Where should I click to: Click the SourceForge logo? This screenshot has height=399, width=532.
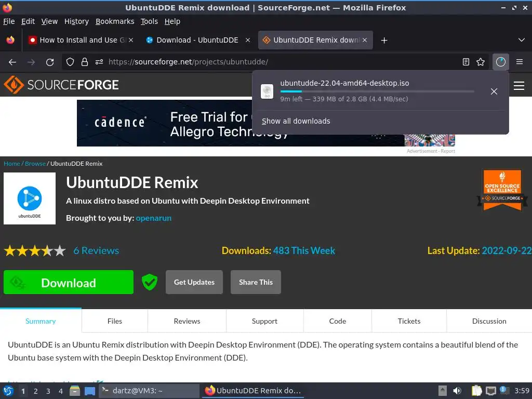(x=61, y=85)
